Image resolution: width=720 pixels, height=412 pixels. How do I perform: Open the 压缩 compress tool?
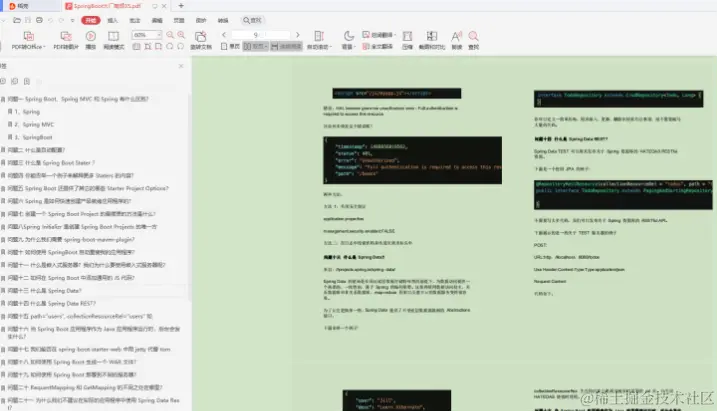[x=407, y=40]
